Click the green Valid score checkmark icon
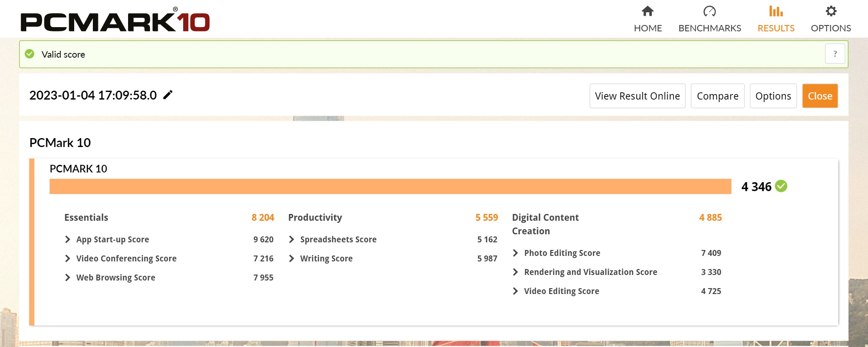This screenshot has height=347, width=868. [x=30, y=54]
